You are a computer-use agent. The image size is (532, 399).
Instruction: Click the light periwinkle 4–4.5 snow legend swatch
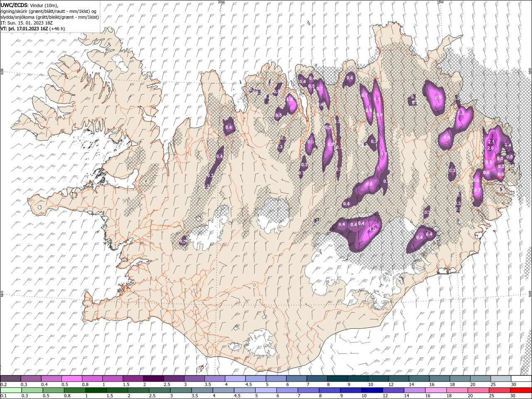pos(235,379)
